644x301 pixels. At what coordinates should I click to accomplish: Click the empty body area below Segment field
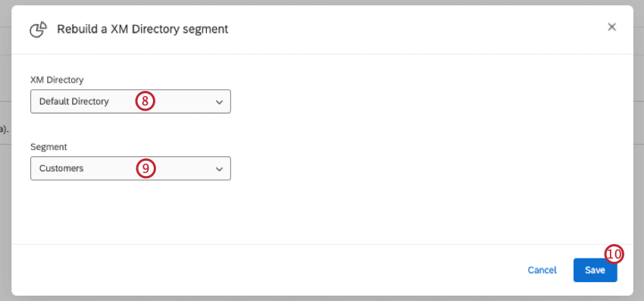point(322,212)
